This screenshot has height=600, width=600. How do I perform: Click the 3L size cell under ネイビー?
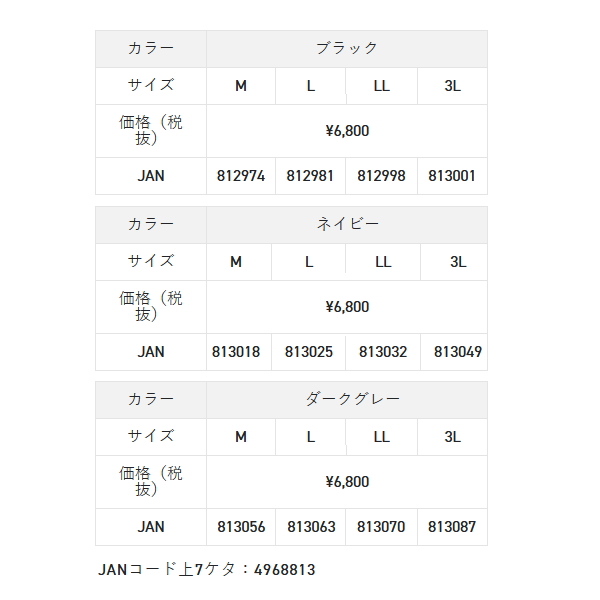pos(458,262)
